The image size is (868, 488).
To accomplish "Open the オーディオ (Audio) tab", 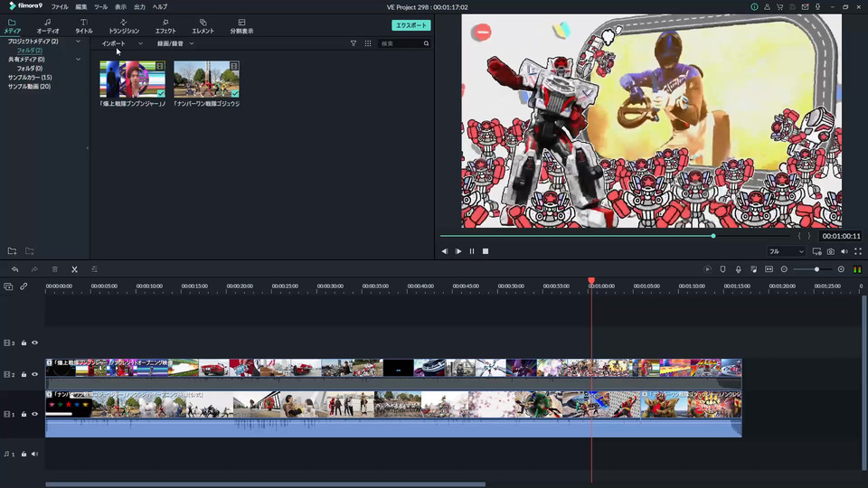I will click(48, 26).
